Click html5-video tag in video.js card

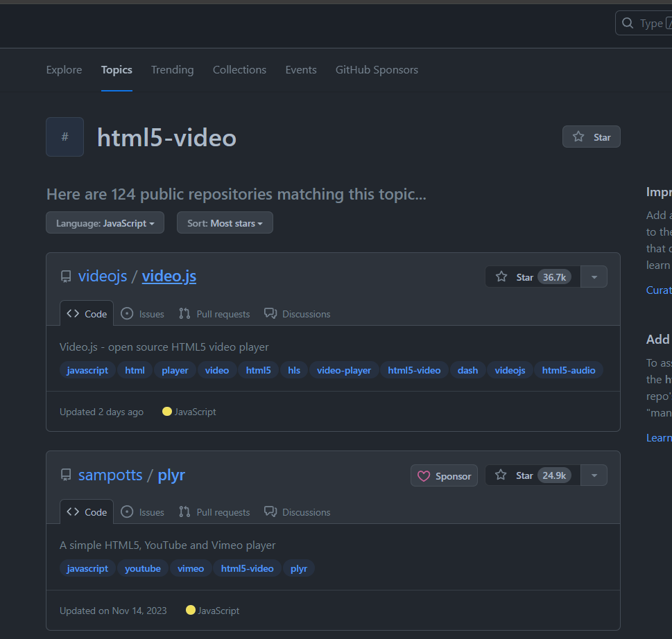(x=414, y=370)
